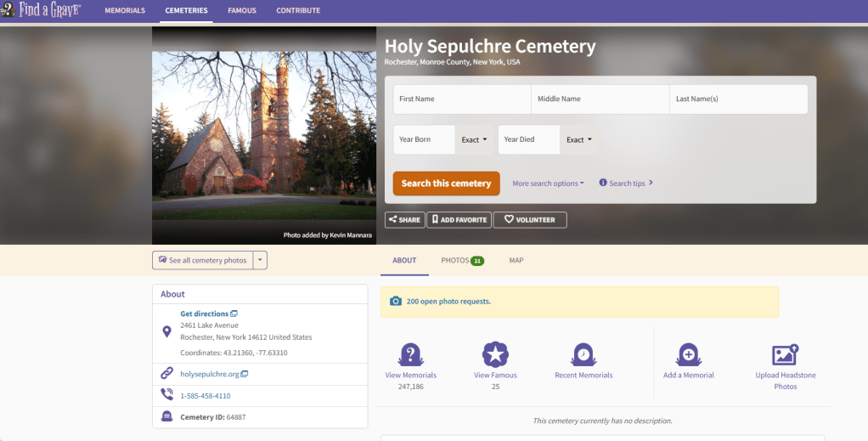
Task: Click the cemetery chapel photo
Action: coord(263,136)
